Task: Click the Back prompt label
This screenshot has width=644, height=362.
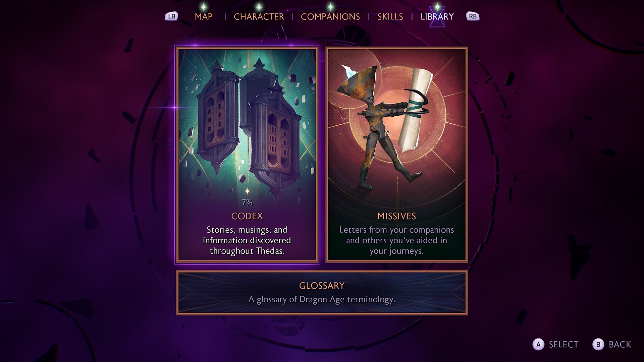Action: pos(620,345)
